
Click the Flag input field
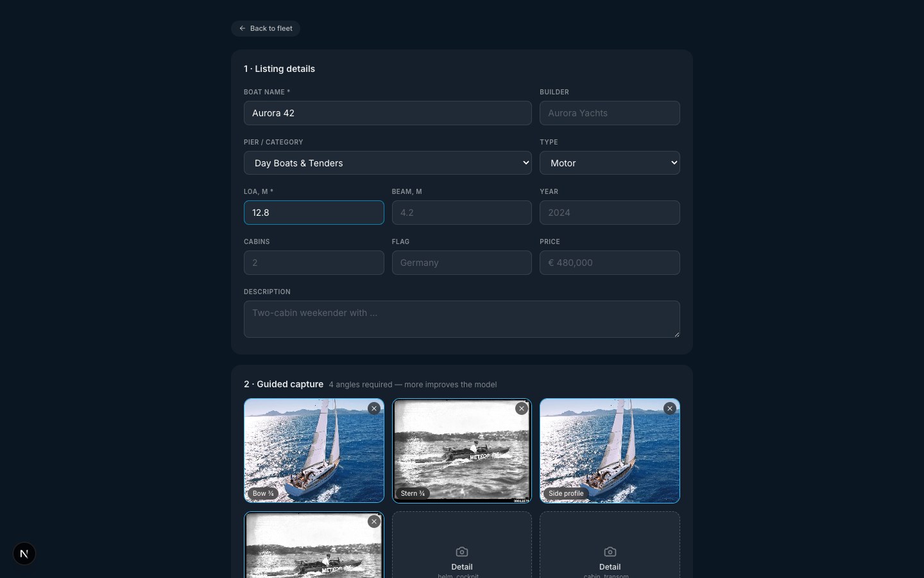[462, 263]
